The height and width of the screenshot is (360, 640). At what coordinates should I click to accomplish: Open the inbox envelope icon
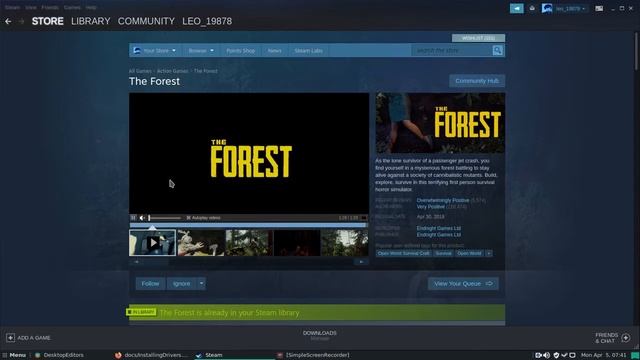532,8
